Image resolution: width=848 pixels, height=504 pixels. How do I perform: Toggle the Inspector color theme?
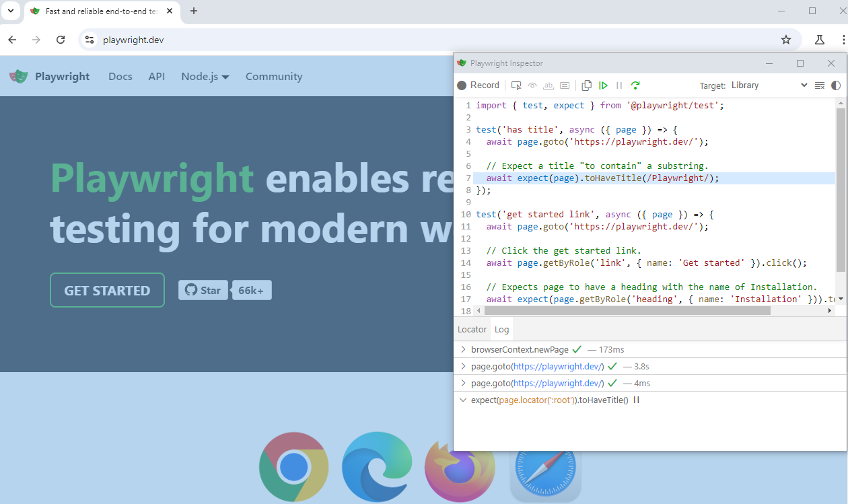(836, 85)
